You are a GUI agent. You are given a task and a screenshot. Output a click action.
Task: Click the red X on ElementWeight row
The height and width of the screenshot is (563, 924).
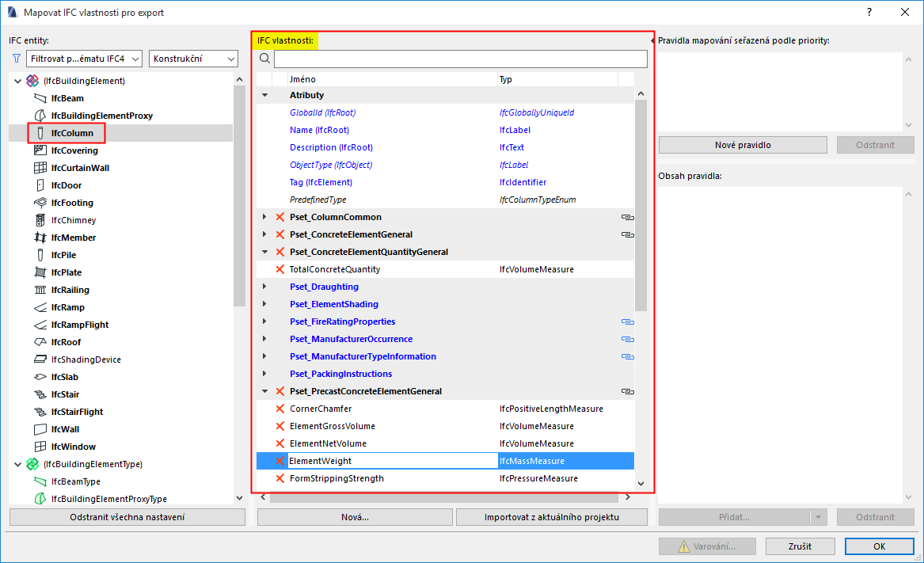(x=280, y=461)
